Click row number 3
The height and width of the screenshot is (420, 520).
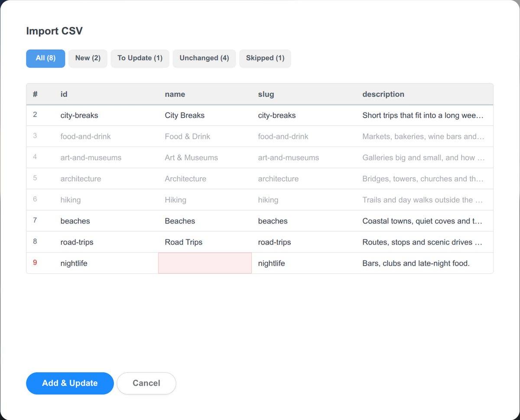[35, 136]
